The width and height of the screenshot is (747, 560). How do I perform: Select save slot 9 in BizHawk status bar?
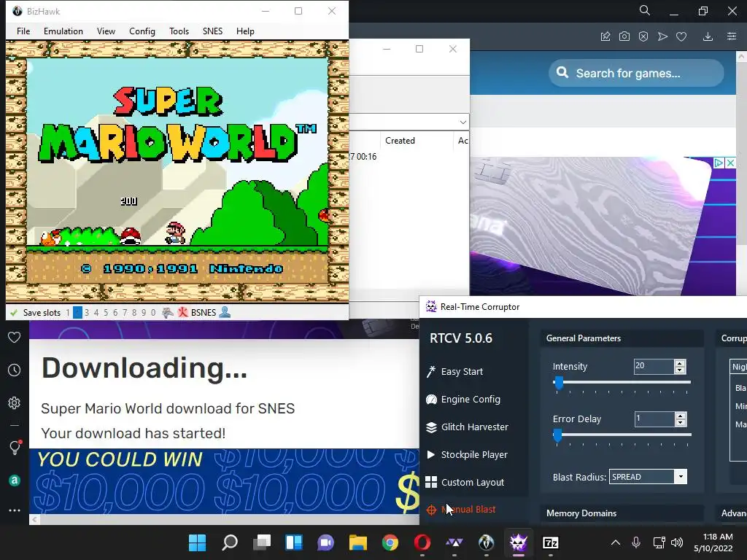coord(144,312)
